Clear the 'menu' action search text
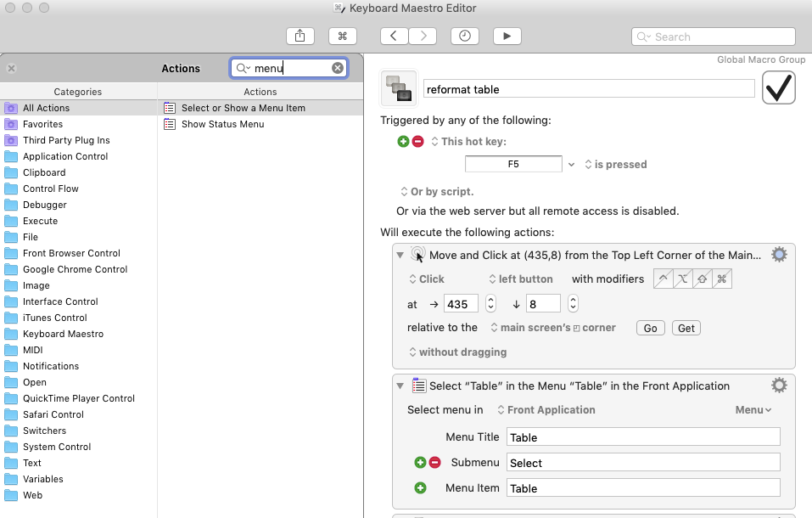 point(338,68)
